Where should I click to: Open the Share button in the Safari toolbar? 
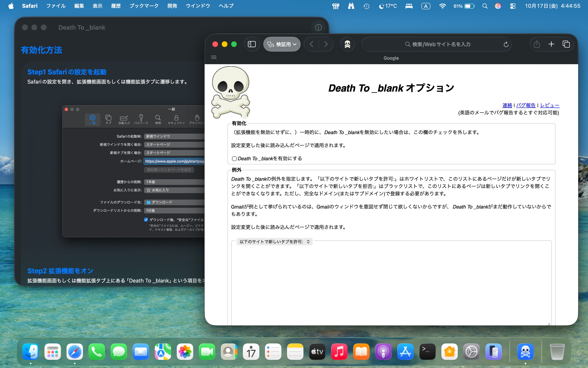click(537, 44)
